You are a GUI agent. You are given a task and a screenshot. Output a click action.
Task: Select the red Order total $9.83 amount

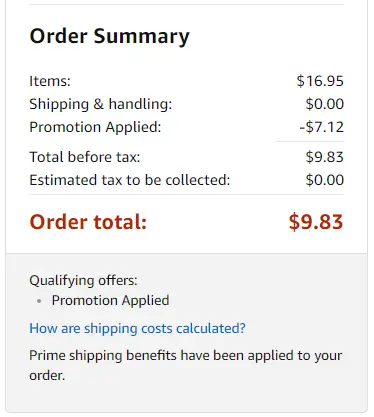[316, 222]
